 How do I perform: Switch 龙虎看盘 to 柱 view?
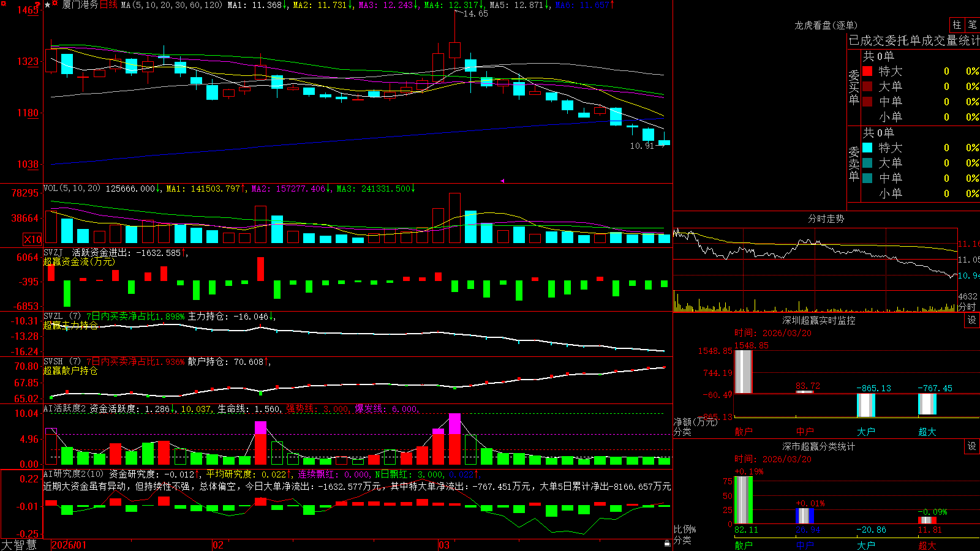pos(957,24)
